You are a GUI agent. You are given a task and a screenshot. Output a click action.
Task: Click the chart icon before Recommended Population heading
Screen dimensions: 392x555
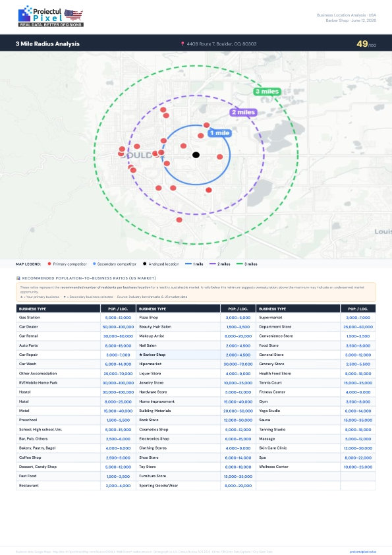[x=18, y=278]
